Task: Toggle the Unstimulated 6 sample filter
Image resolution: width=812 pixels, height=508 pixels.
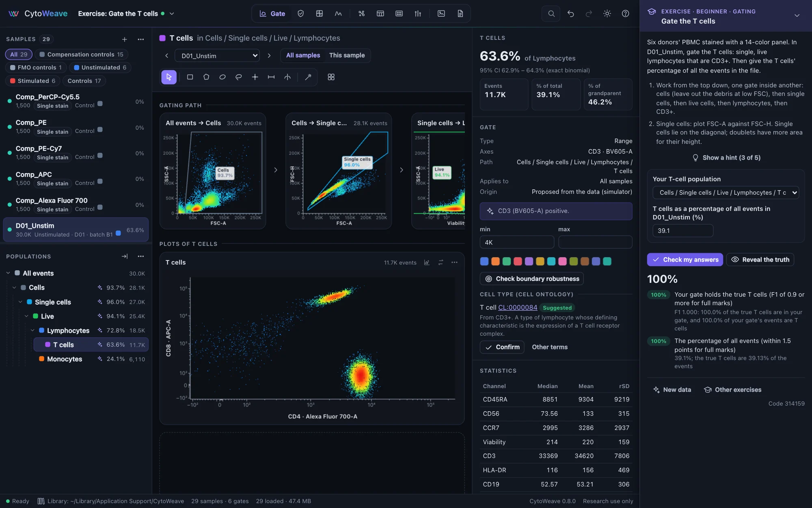Action: coord(100,67)
